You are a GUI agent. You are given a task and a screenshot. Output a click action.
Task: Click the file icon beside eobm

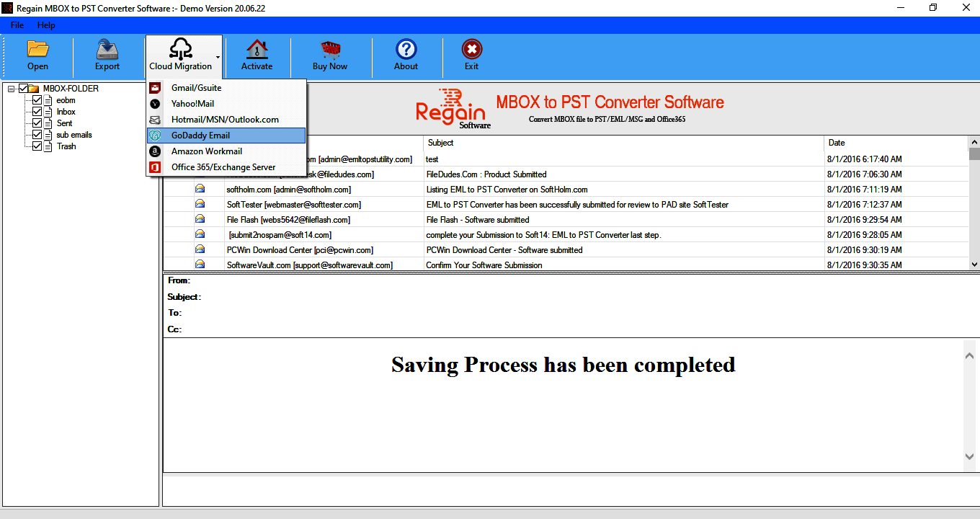[x=49, y=100]
